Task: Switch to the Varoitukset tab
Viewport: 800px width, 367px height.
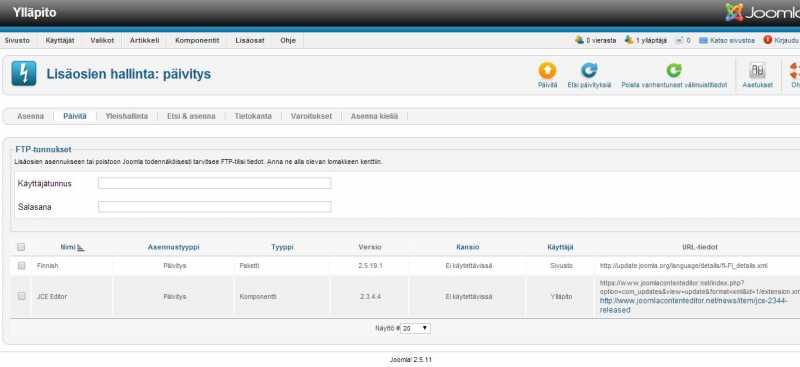Action: (x=311, y=116)
